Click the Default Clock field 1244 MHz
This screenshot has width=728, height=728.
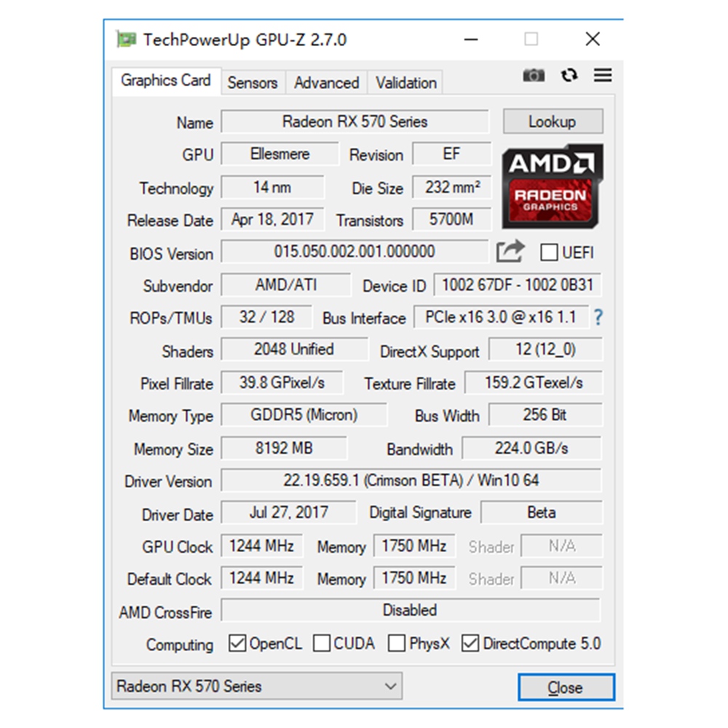(x=262, y=578)
